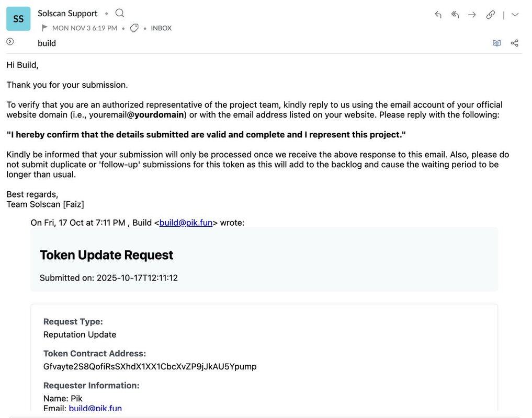Toggle the flag on this email

(x=44, y=28)
